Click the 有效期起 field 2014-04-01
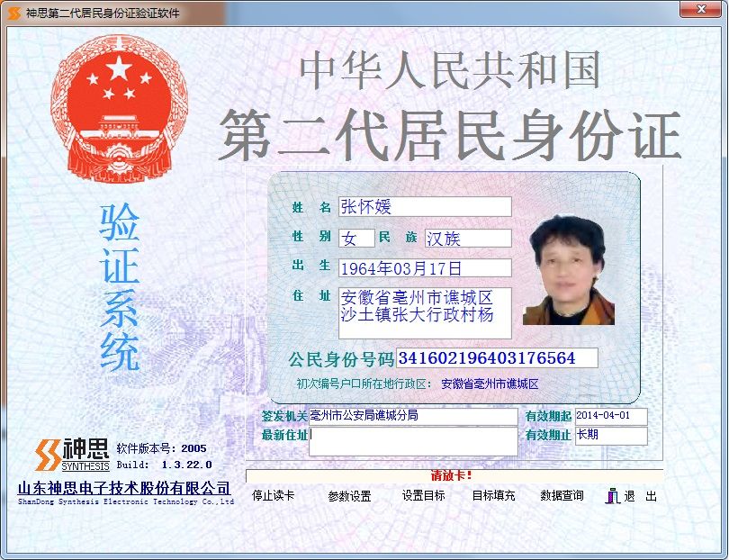Screen dimensions: 729x560 pos(611,416)
